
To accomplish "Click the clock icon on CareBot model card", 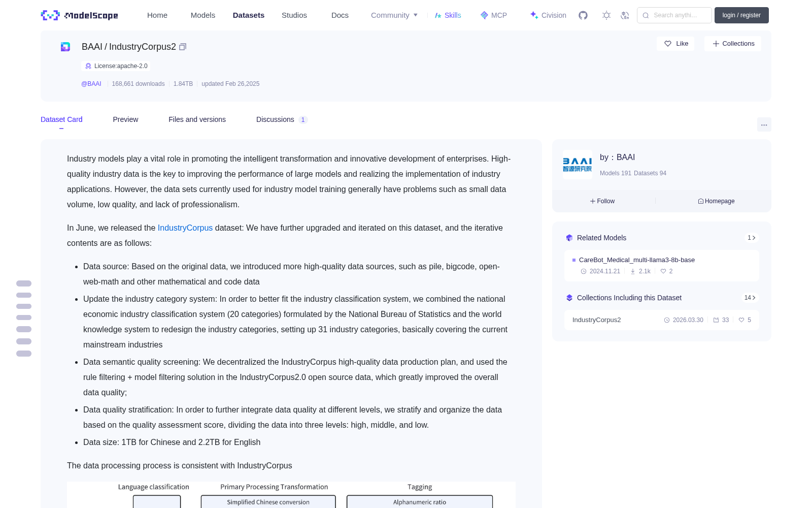I will (584, 271).
